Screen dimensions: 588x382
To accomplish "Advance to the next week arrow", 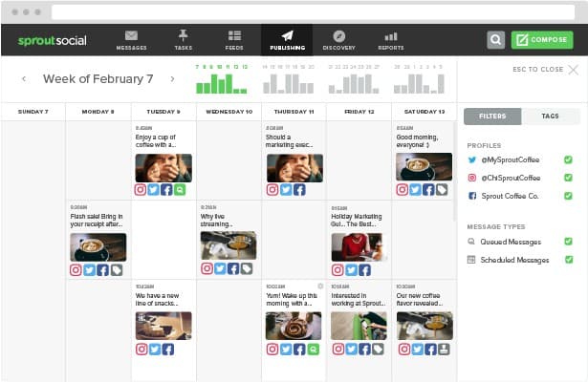I will coord(172,79).
